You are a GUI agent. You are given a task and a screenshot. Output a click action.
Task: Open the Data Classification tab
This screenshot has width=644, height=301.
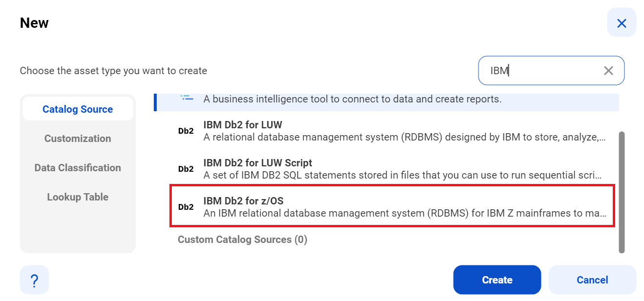78,168
